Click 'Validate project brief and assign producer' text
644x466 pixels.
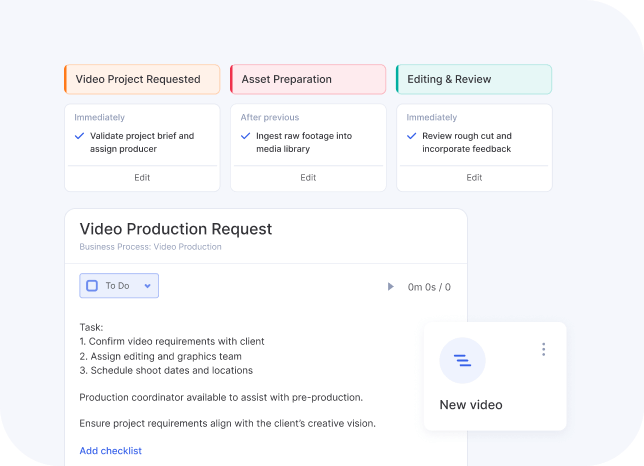click(x=142, y=142)
